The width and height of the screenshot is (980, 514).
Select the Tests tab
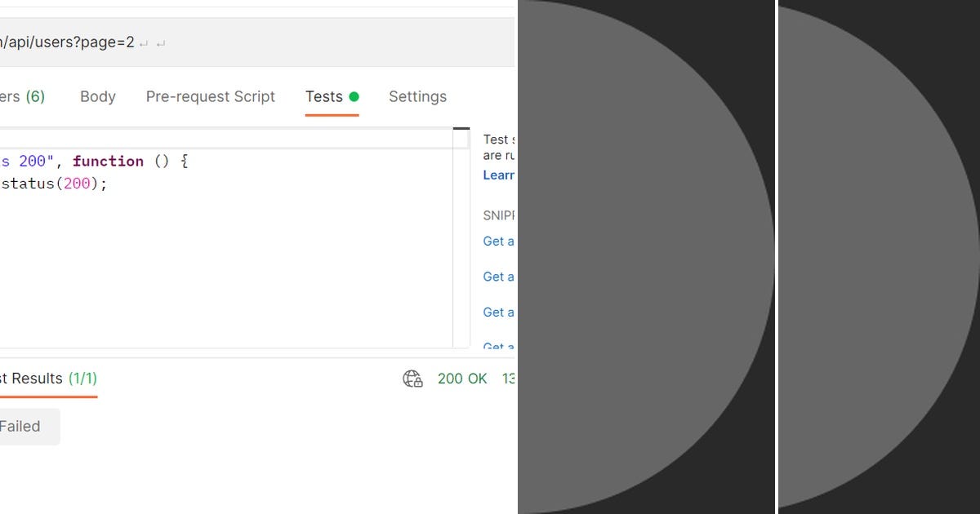pos(324,96)
